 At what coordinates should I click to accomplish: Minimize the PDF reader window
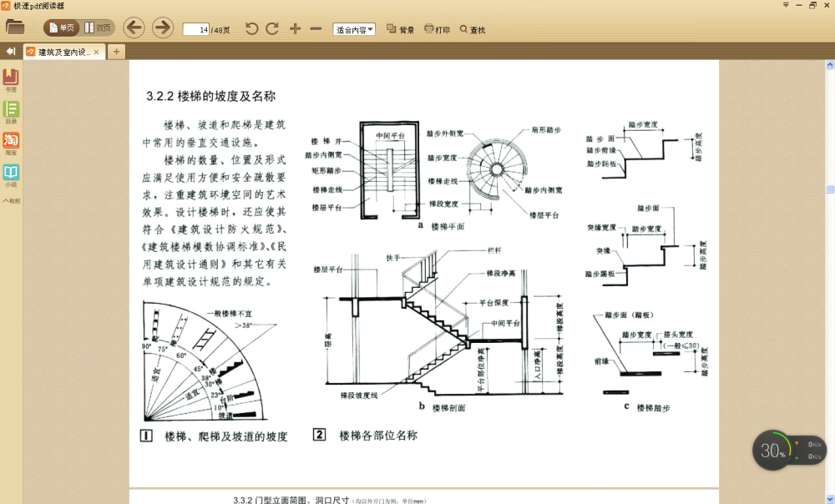(799, 5)
